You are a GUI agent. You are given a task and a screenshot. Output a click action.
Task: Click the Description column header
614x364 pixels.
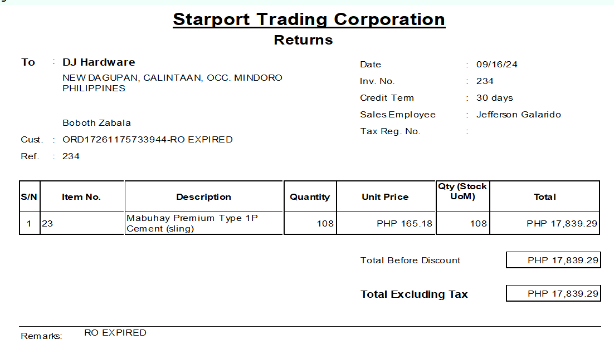203,197
